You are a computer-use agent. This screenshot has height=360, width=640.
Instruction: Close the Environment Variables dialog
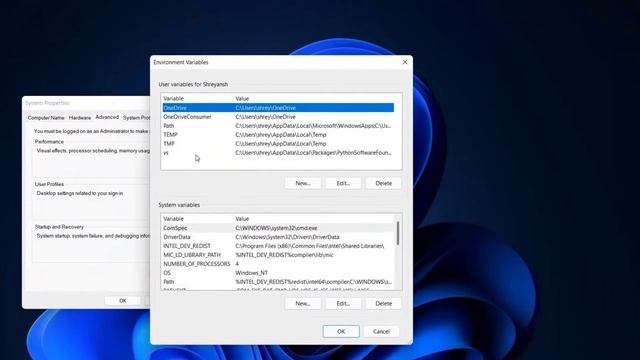click(405, 62)
